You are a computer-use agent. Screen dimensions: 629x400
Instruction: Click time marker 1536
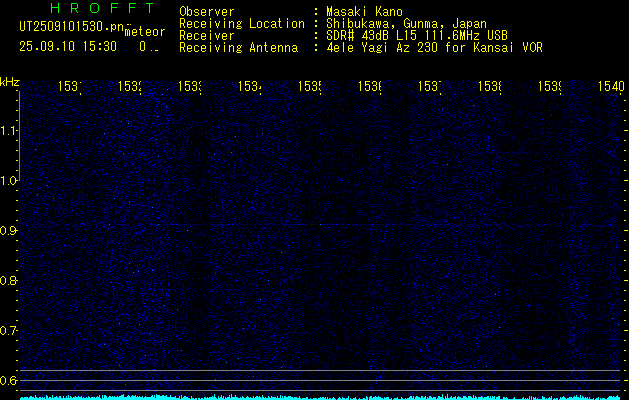(370, 86)
